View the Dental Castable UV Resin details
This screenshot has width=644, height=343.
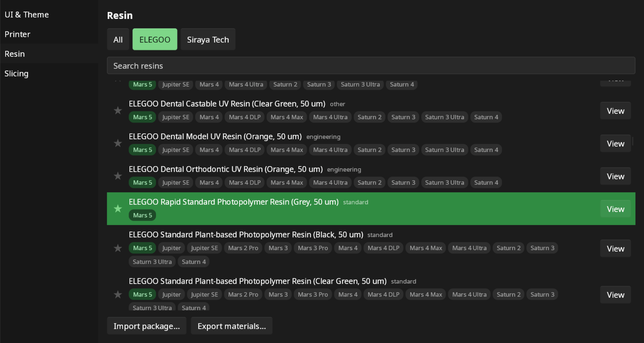point(615,111)
